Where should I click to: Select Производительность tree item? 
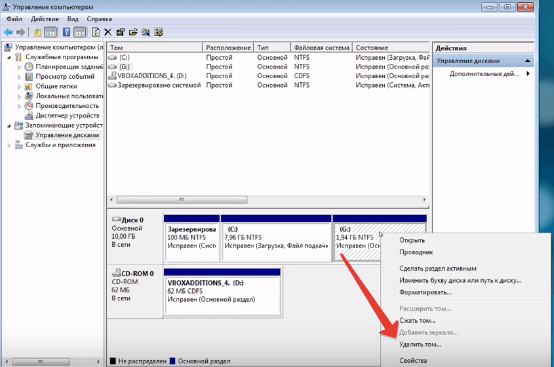pos(67,106)
